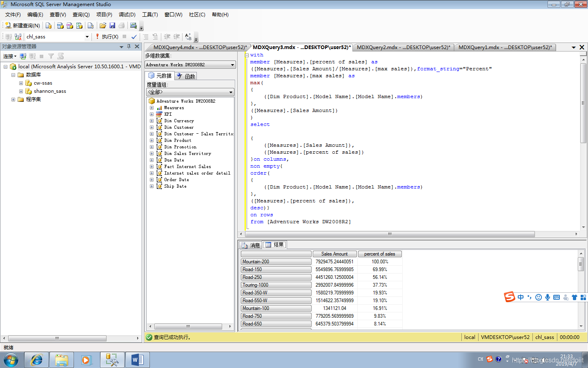The width and height of the screenshot is (588, 368).
Task: Click the Database Engine Query icon
Action: pos(49,25)
